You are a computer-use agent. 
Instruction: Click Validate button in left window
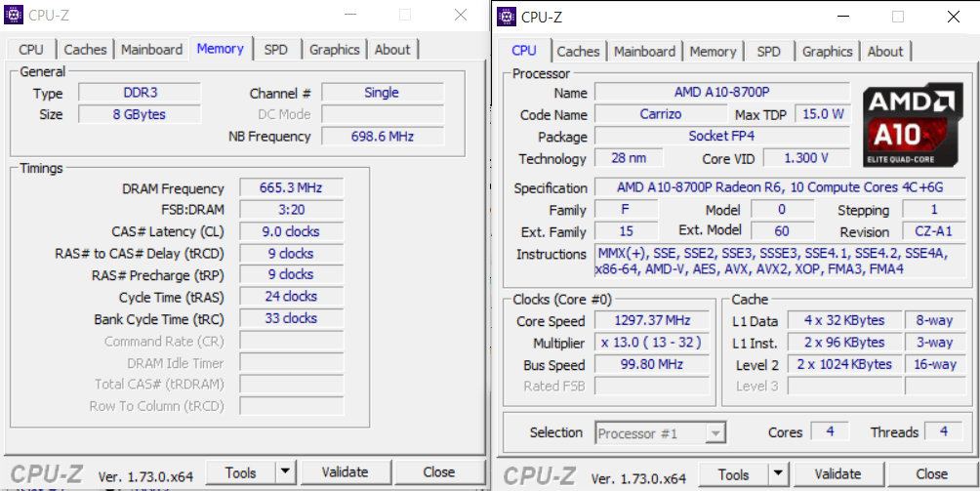click(x=346, y=472)
